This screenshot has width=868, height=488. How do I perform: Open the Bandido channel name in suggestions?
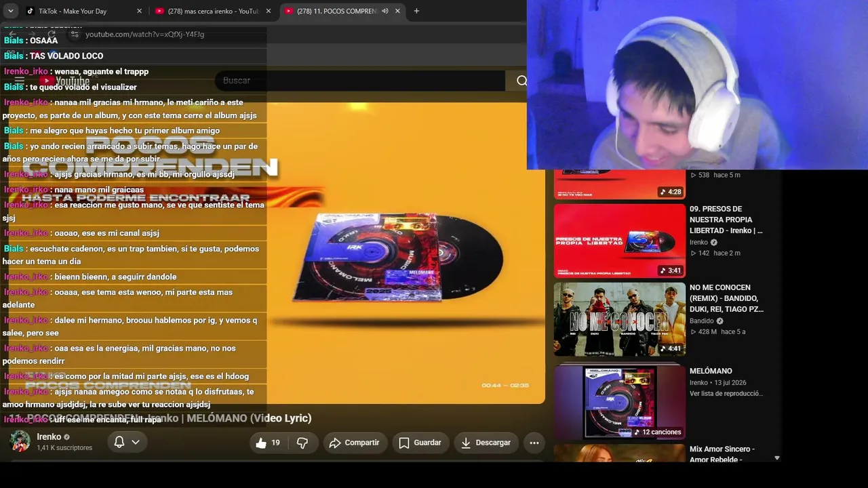pos(702,321)
